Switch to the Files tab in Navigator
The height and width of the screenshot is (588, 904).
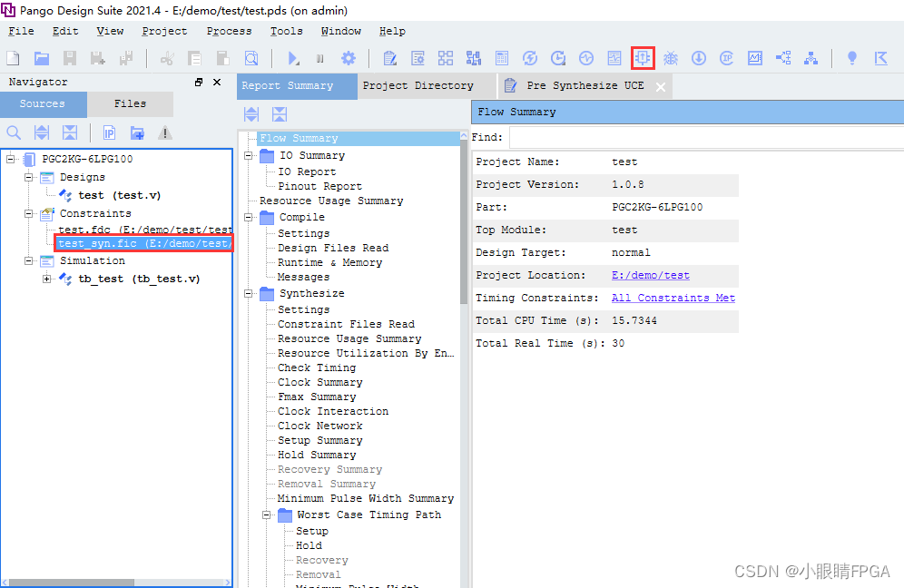point(130,103)
